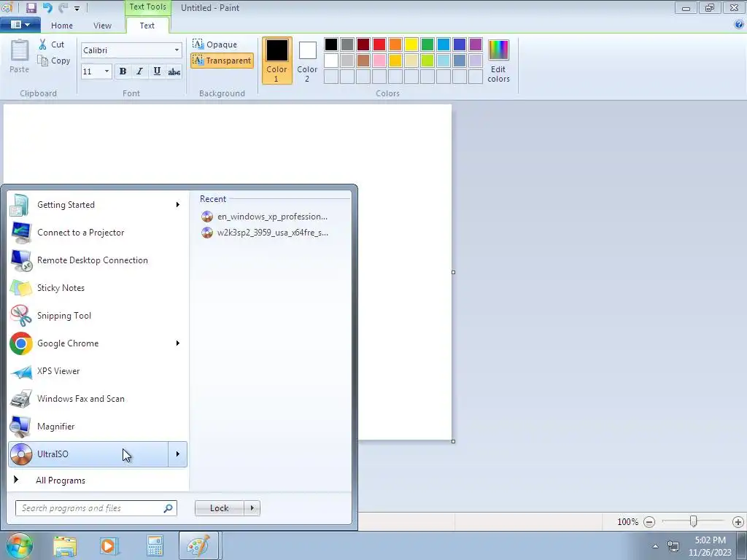The height and width of the screenshot is (560, 747).
Task: Click the Copy pages button
Action: pos(54,61)
